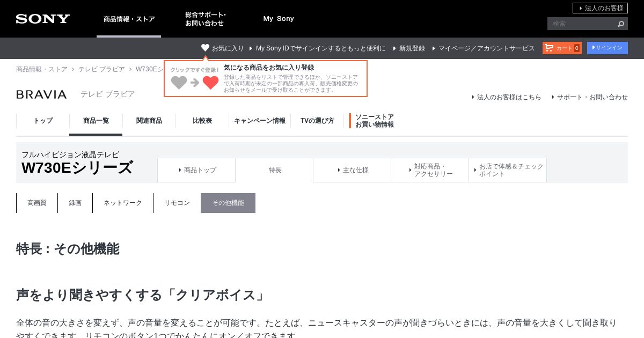Image resolution: width=644 pixels, height=338 pixels.
Task: Select 関連商品 tab
Action: point(149,121)
